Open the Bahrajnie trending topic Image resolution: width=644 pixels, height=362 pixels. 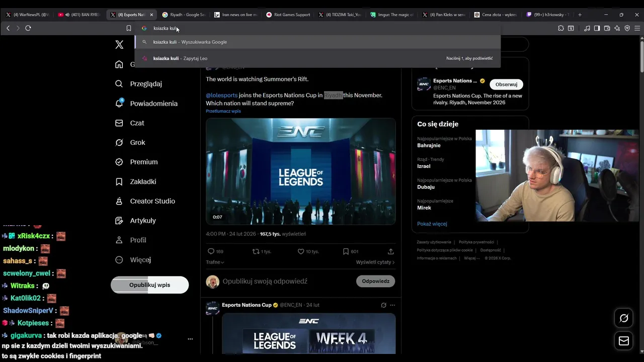(429, 146)
